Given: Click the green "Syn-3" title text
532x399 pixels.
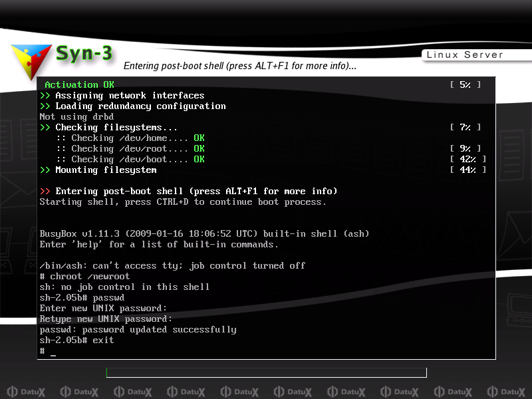Looking at the screenshot, I should click(84, 54).
